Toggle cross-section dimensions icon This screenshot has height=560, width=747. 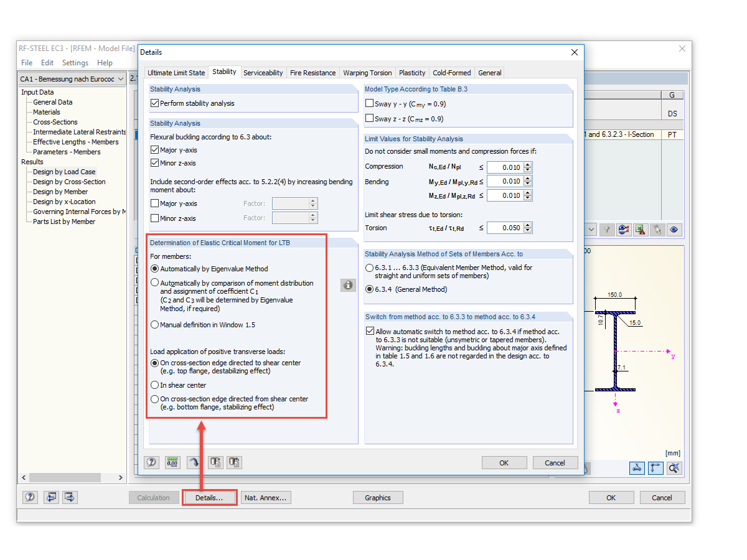(637, 468)
